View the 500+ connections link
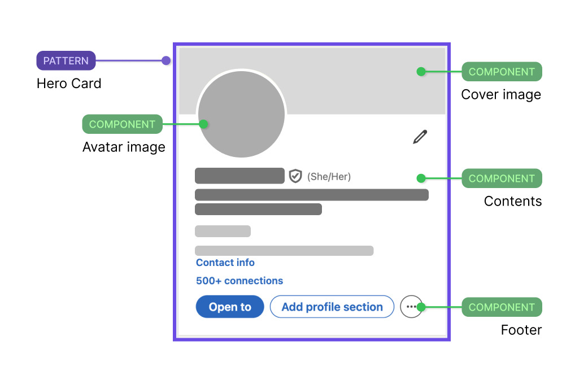588x384 pixels. (x=239, y=281)
